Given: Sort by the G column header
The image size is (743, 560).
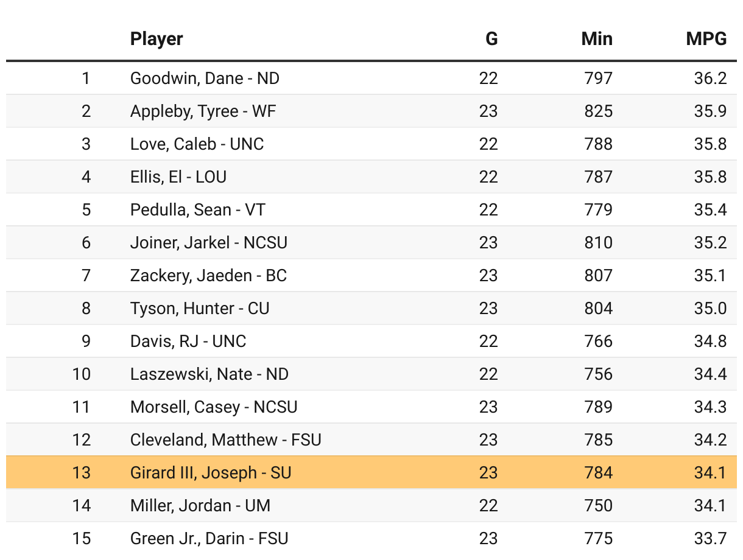Looking at the screenshot, I should click(x=491, y=39).
